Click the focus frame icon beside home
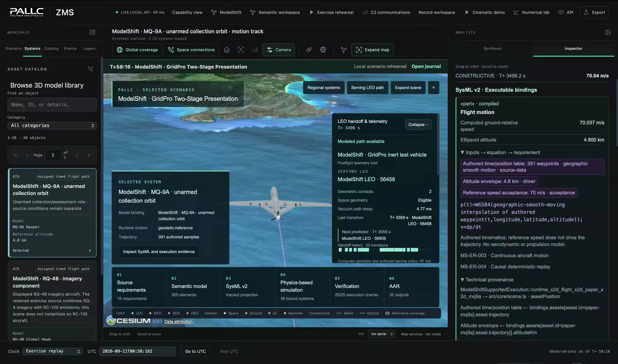This screenshot has width=618, height=364. (241, 50)
